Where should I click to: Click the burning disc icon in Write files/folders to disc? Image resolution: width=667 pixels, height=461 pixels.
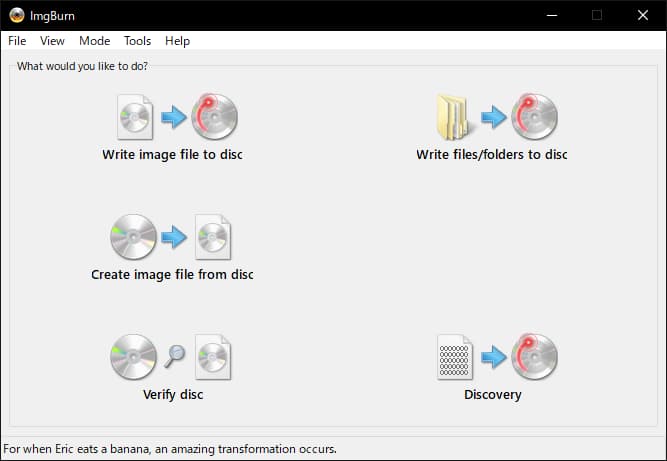(x=534, y=117)
